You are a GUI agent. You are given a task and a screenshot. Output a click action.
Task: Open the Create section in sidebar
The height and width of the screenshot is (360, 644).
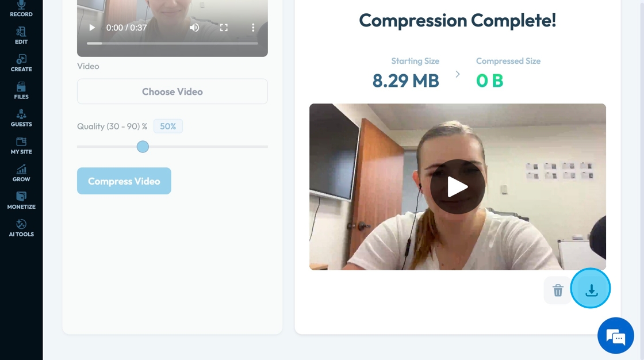(x=21, y=63)
